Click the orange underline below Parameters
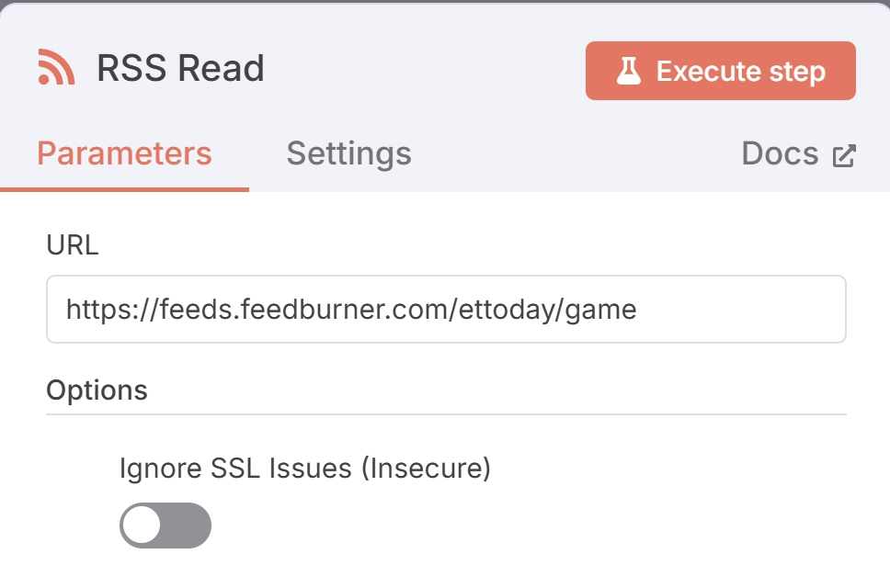This screenshot has width=890, height=588. pyautogui.click(x=124, y=189)
